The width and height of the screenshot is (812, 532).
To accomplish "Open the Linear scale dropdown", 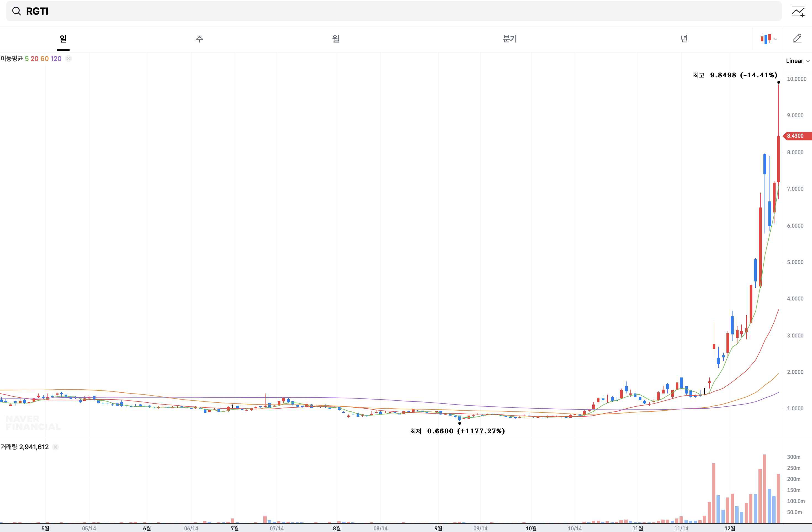I will click(797, 61).
